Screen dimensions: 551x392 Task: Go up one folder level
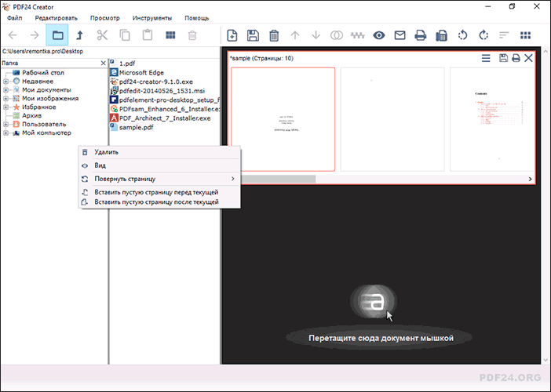(x=80, y=35)
